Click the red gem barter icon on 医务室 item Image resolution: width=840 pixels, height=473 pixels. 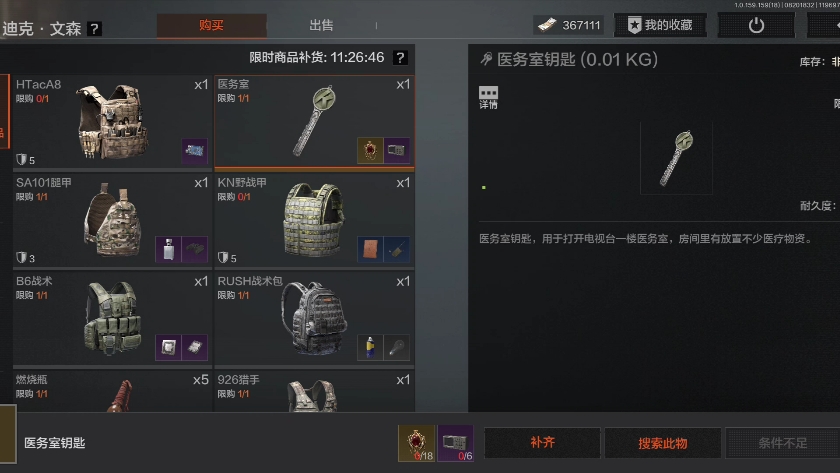[370, 150]
